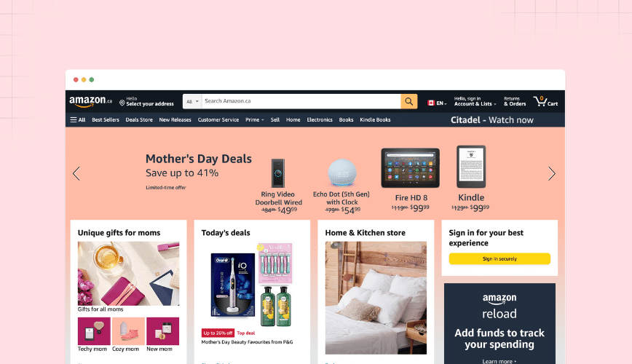Open Customer Service navigation item

coord(218,119)
